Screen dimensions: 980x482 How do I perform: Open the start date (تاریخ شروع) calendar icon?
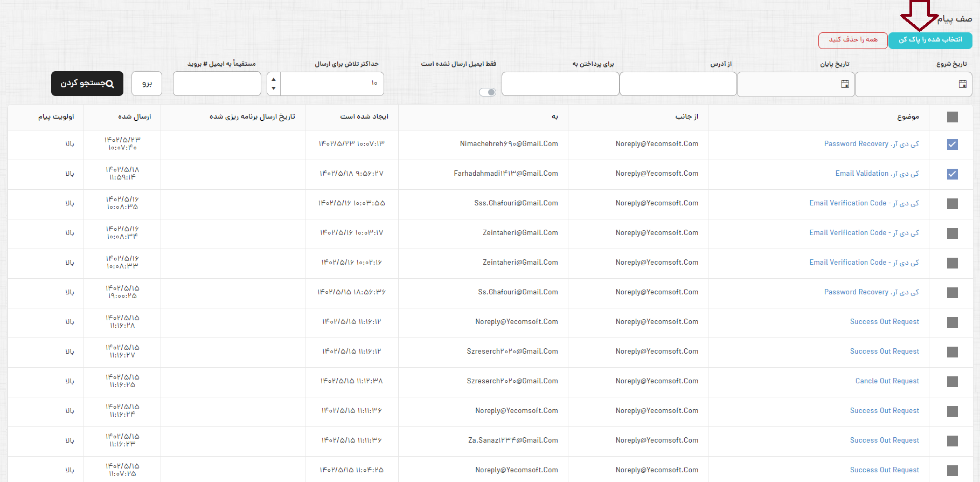point(962,84)
